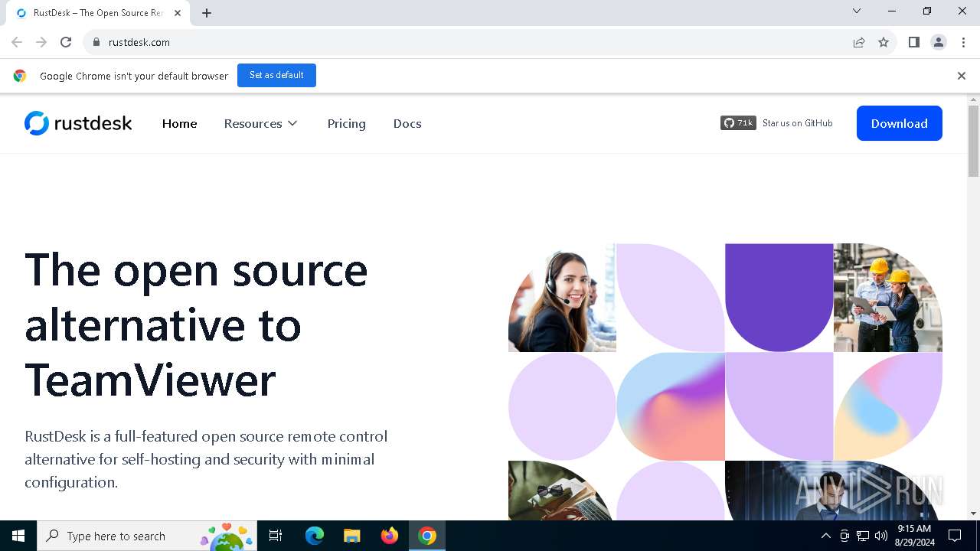The image size is (980, 551).
Task: Click the blue Download button
Action: tap(899, 123)
